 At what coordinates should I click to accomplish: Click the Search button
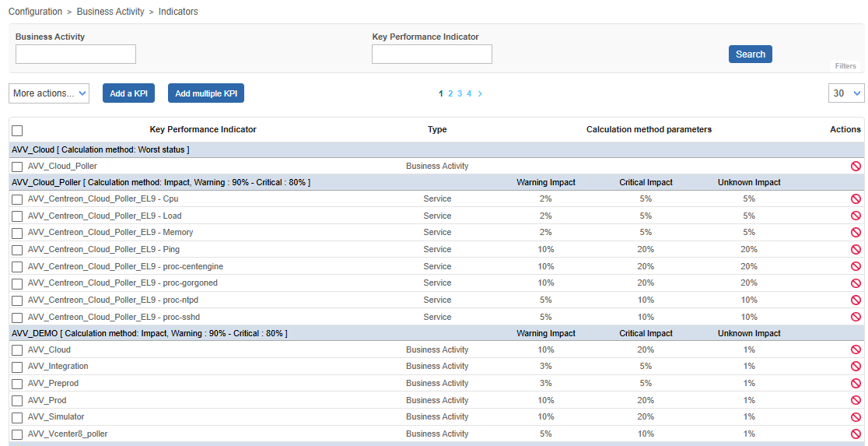click(750, 54)
